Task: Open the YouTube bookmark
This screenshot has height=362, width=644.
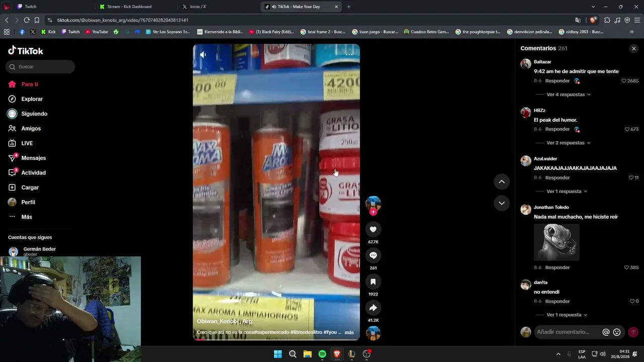Action: pyautogui.click(x=97, y=32)
